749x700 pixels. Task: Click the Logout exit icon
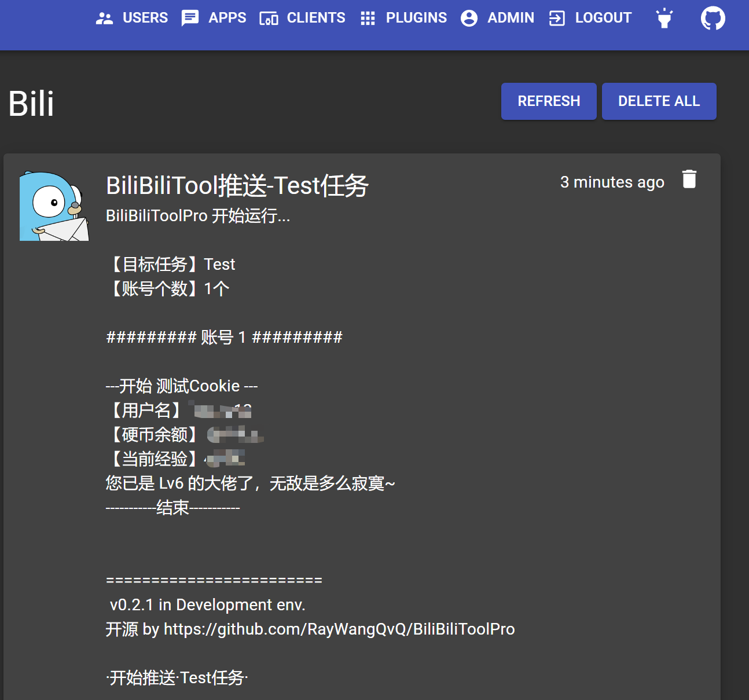(557, 18)
